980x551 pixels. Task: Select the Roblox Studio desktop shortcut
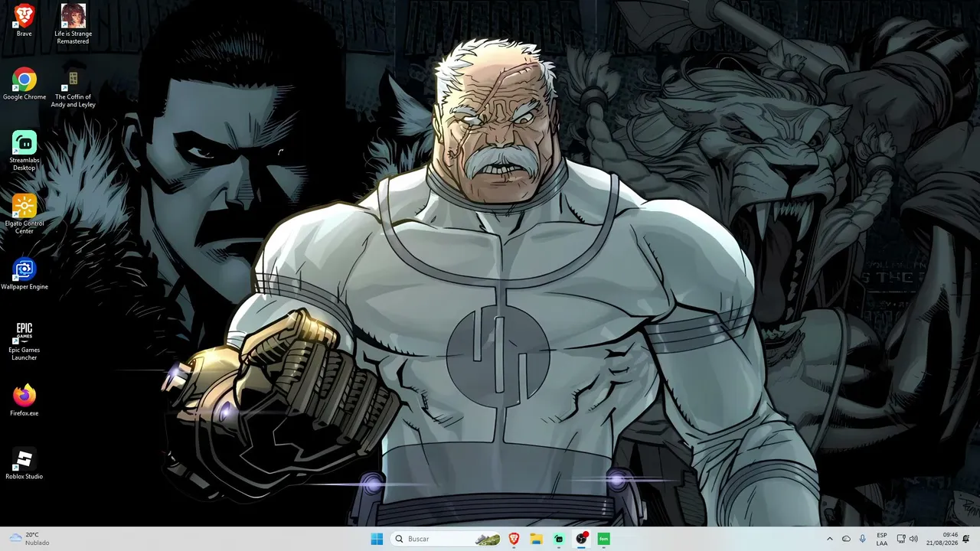[24, 464]
